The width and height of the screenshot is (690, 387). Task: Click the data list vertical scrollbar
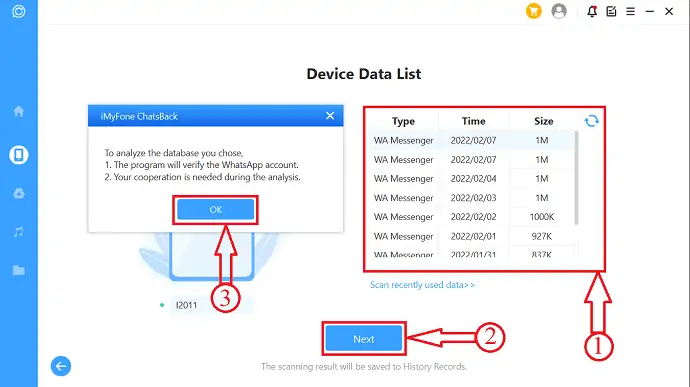pos(576,178)
